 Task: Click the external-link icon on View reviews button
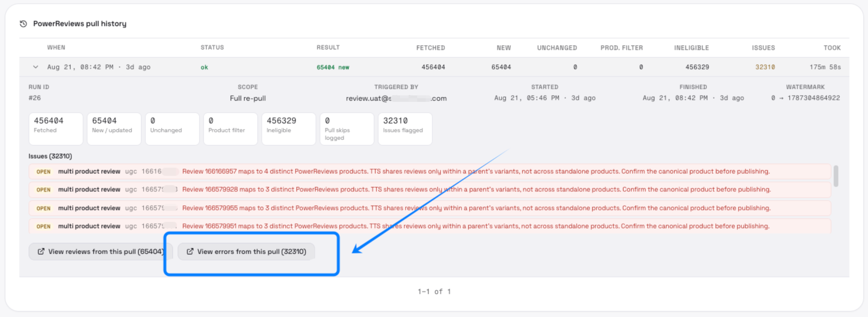(x=41, y=251)
